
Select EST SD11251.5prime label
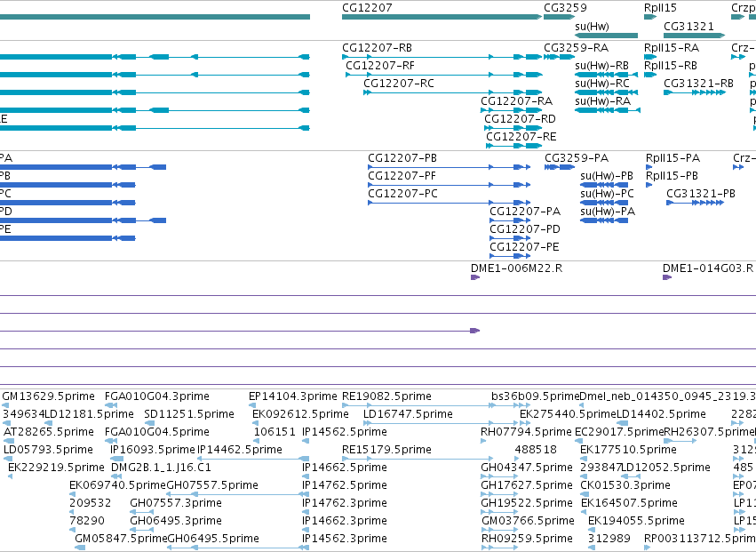pos(189,414)
